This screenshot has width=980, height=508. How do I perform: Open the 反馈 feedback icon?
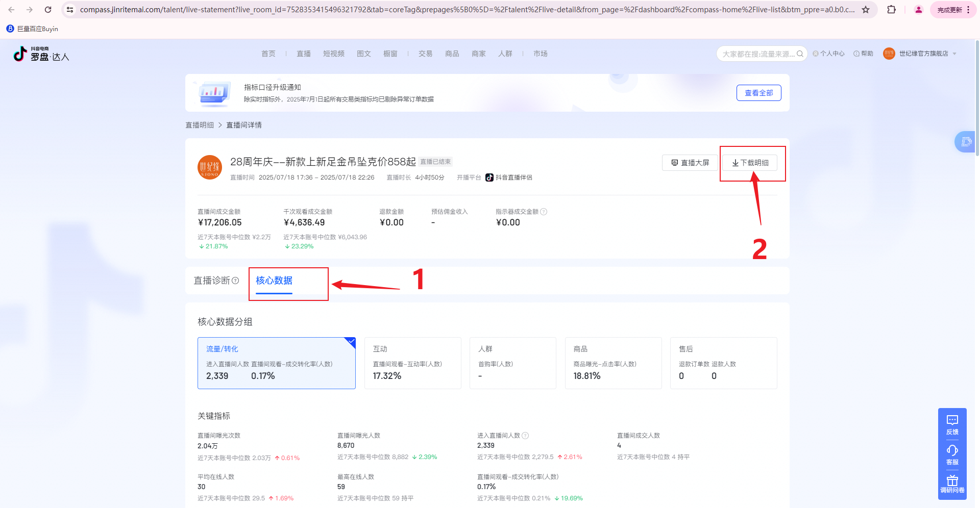(x=952, y=423)
